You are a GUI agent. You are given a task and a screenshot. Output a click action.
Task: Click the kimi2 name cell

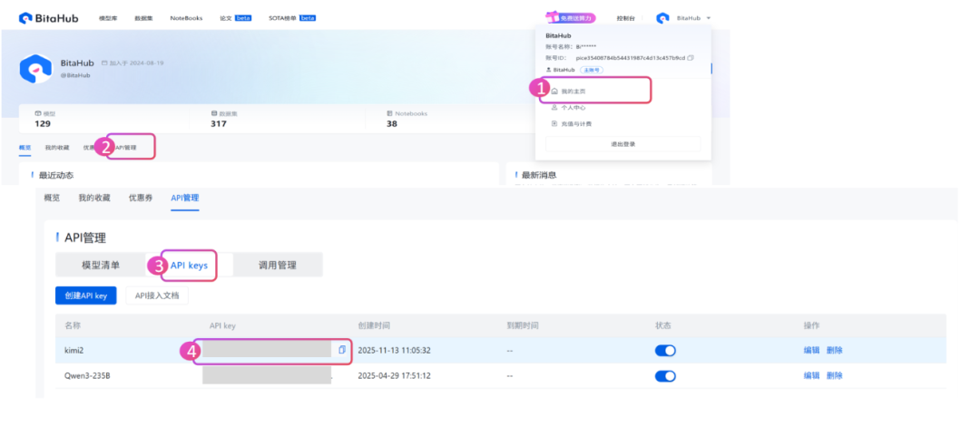[x=75, y=351]
